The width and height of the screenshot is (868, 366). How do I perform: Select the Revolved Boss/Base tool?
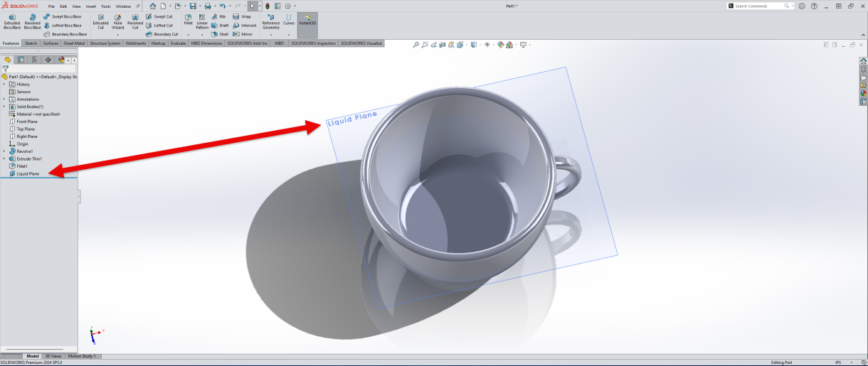[x=32, y=21]
